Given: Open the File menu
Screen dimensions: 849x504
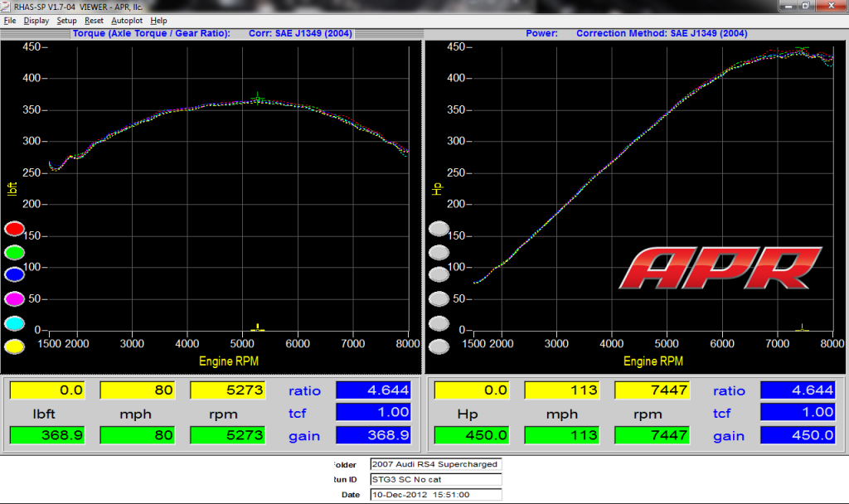Looking at the screenshot, I should [9, 20].
